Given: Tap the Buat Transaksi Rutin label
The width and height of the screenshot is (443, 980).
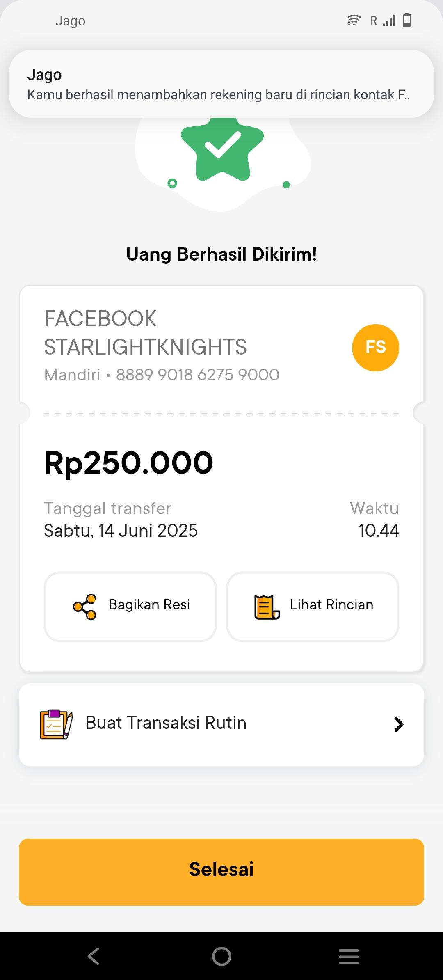Looking at the screenshot, I should (x=166, y=723).
